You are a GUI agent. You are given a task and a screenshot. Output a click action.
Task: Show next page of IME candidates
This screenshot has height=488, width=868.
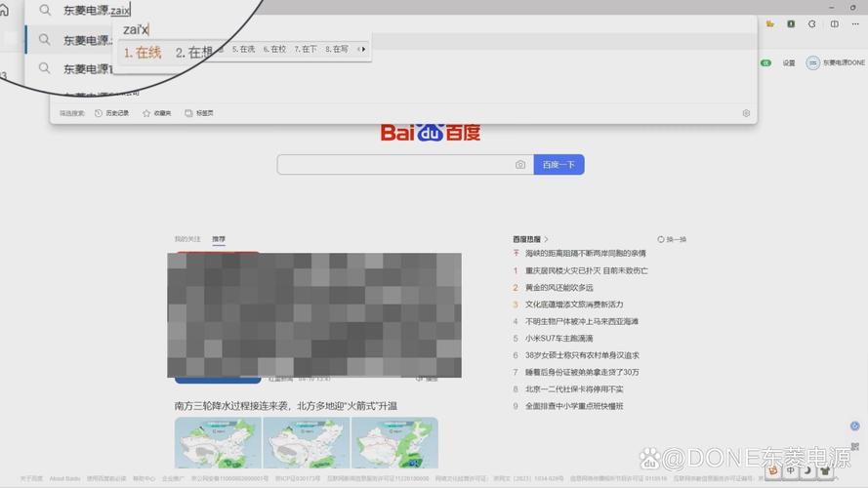tap(363, 49)
